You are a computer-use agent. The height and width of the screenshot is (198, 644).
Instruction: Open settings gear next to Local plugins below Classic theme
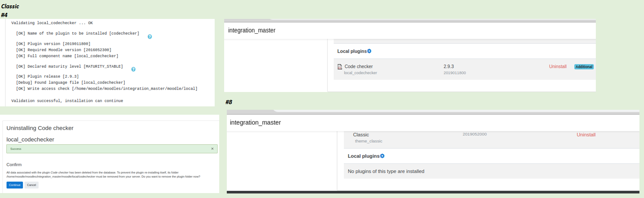coord(382,156)
